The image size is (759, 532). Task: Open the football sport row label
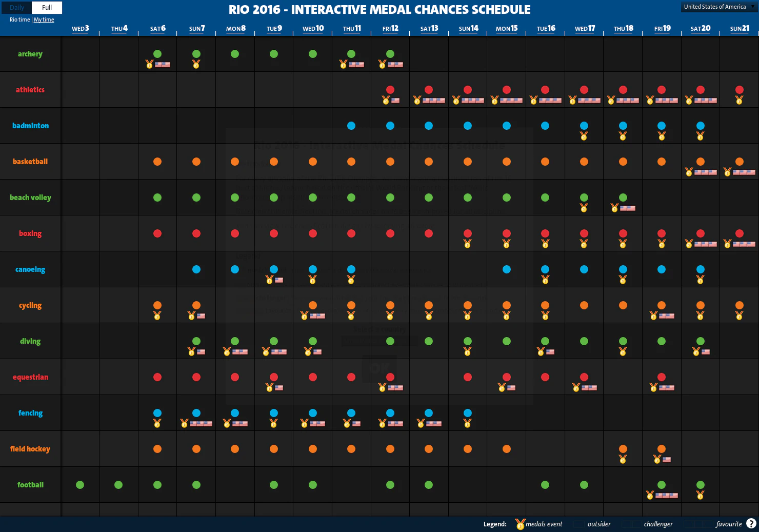click(x=30, y=485)
